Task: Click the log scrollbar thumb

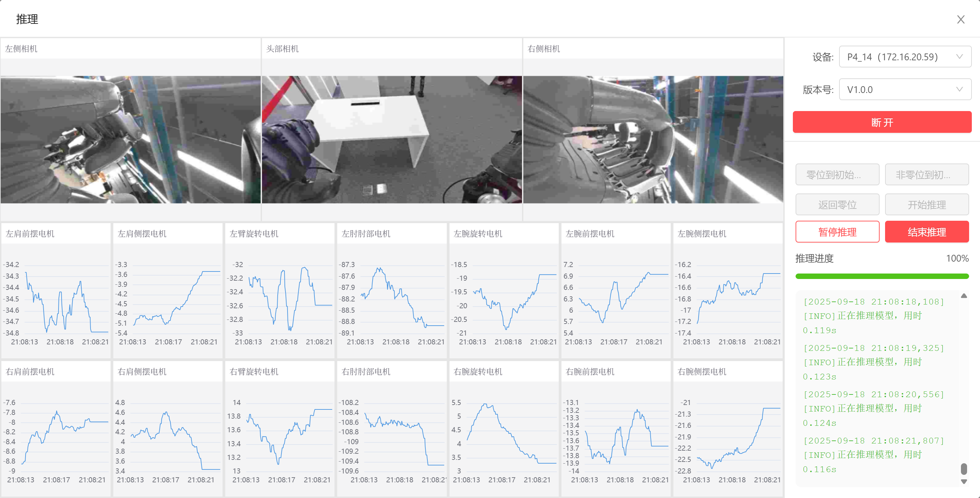Action: pyautogui.click(x=964, y=469)
